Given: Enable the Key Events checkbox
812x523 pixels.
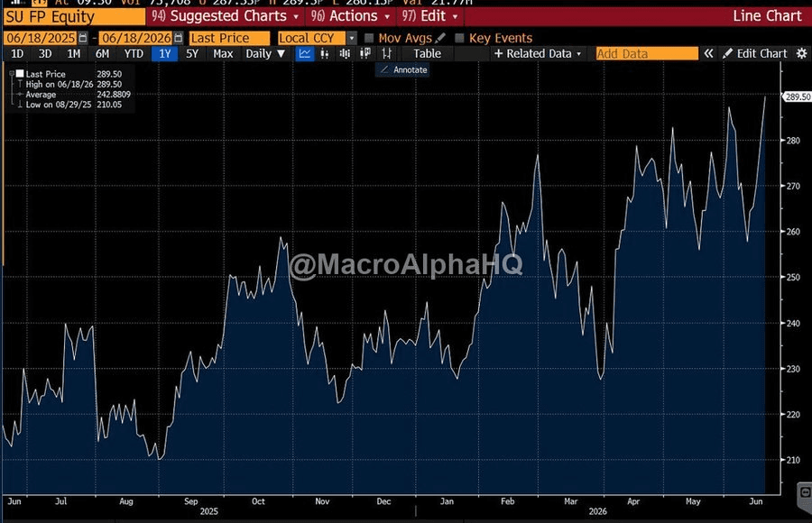Looking at the screenshot, I should point(459,38).
